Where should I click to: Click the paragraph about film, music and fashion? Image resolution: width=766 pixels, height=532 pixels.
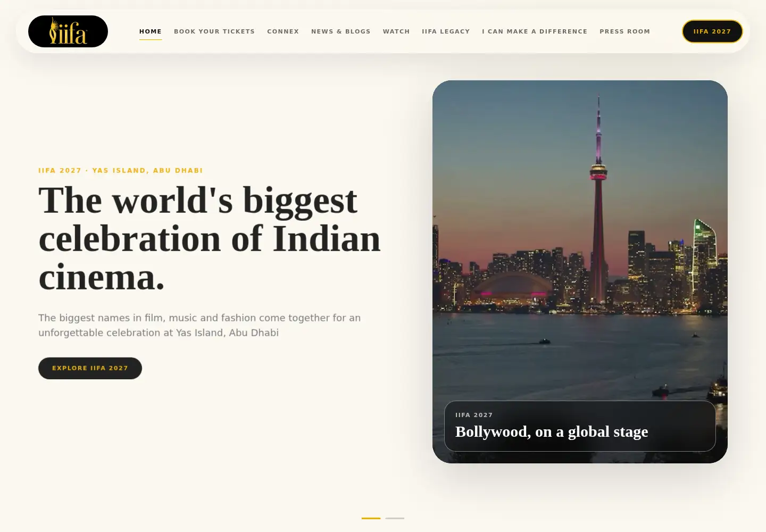point(199,325)
